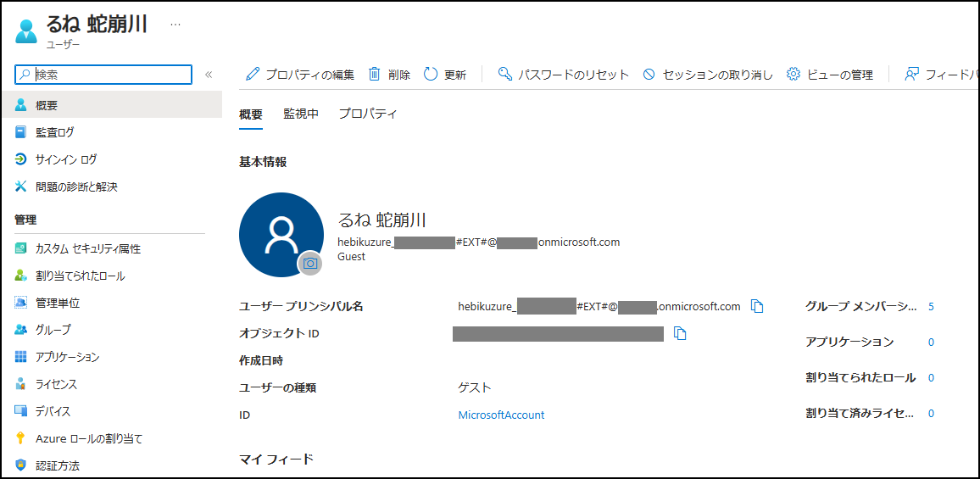This screenshot has width=980, height=479.
Task: Click the マイ フィード heading
Action: coord(276,460)
